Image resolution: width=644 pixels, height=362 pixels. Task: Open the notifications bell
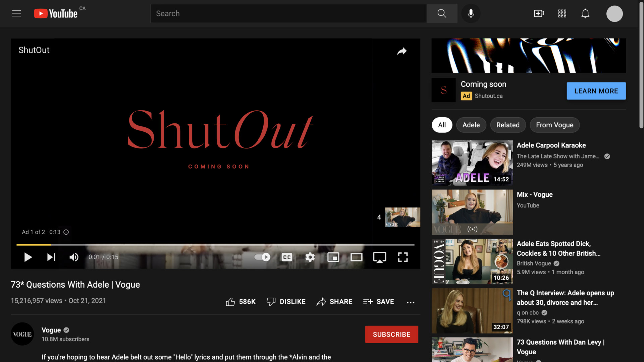pos(585,13)
